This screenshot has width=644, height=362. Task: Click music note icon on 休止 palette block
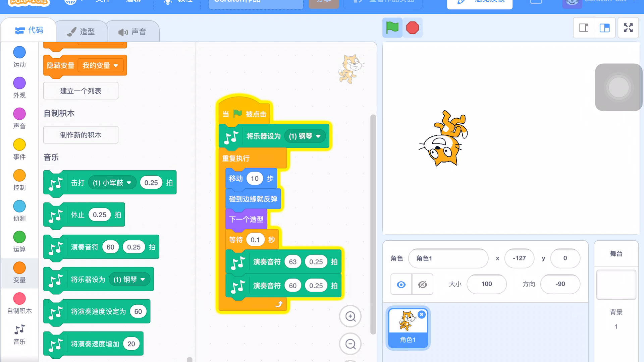click(x=56, y=216)
